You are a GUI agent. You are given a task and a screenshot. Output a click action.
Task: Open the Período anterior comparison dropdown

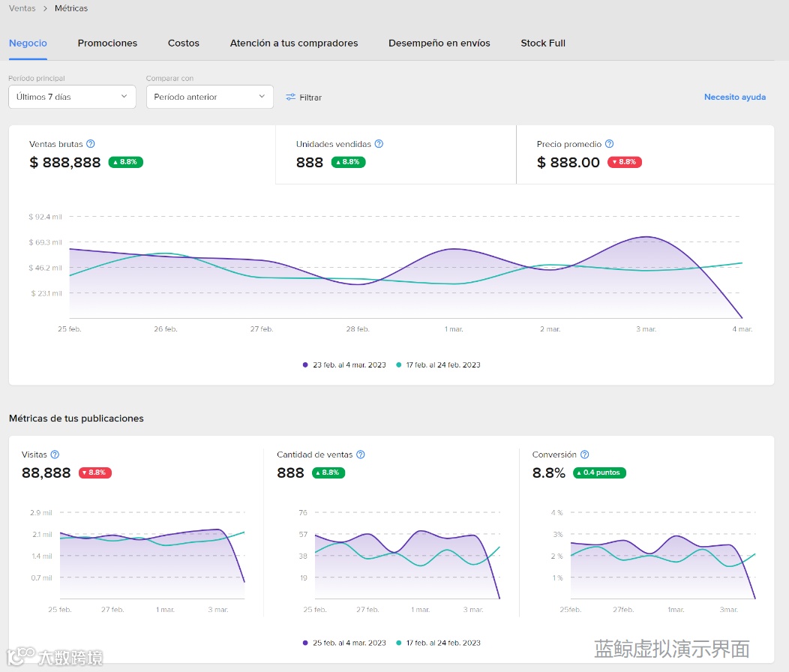pyautogui.click(x=210, y=97)
